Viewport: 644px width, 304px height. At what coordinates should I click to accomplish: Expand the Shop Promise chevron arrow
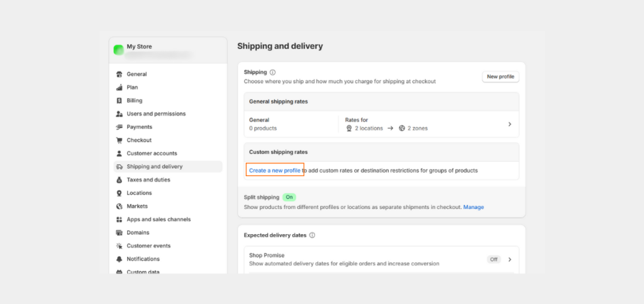(509, 260)
